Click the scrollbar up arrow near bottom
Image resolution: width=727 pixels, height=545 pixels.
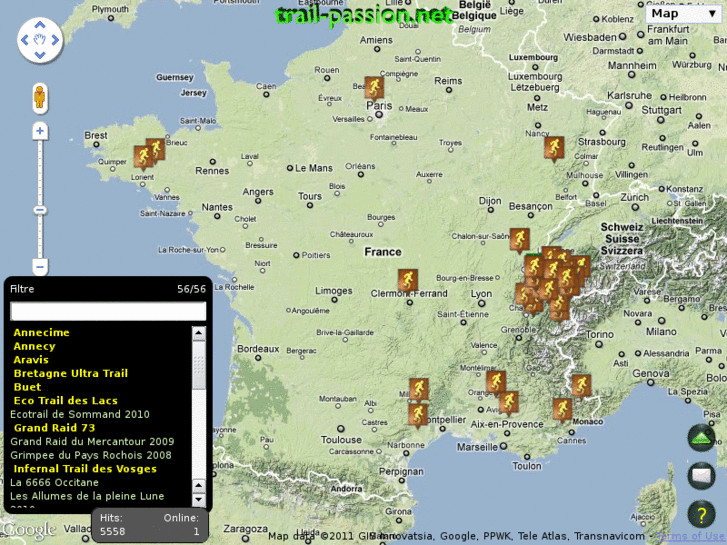[x=198, y=486]
